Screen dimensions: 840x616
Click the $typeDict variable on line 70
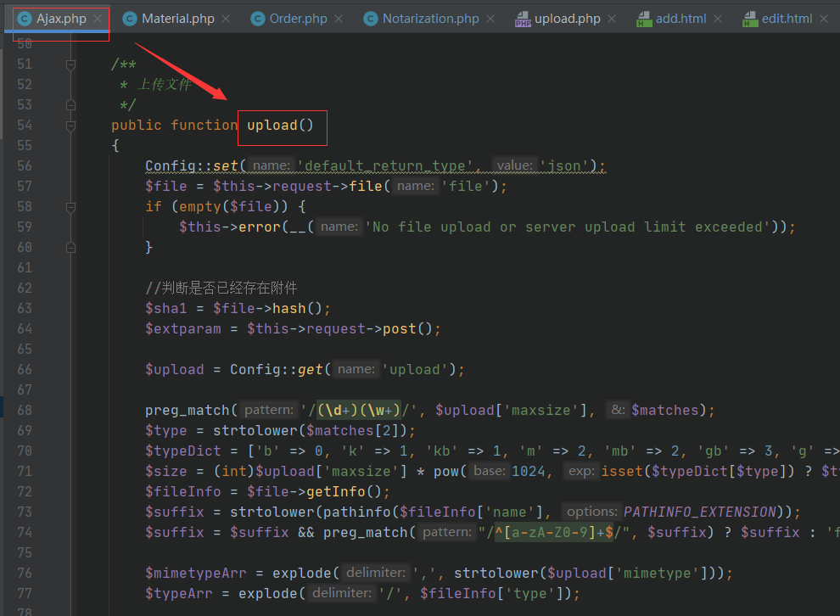click(x=183, y=451)
